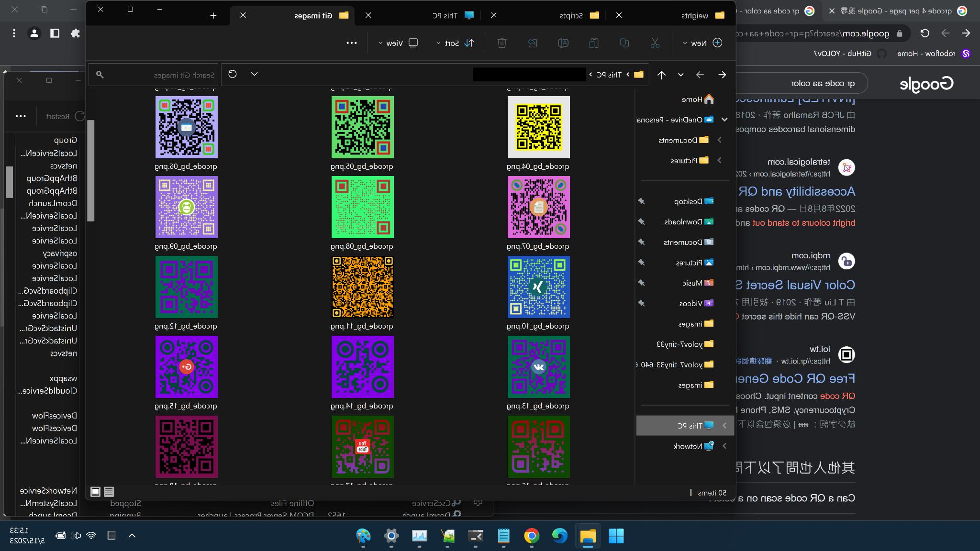Image resolution: width=980 pixels, height=551 pixels.
Task: Open Microsoft Edge from the taskbar
Action: coord(559,536)
